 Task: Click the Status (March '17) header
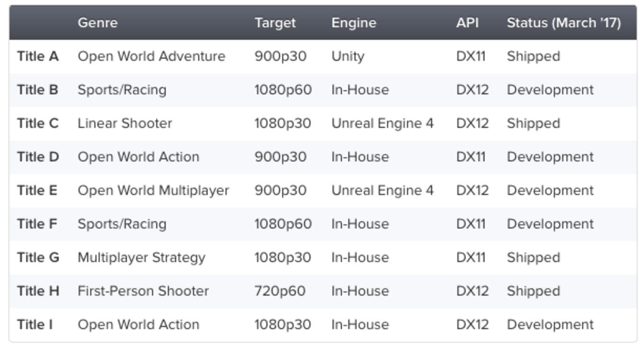point(563,23)
